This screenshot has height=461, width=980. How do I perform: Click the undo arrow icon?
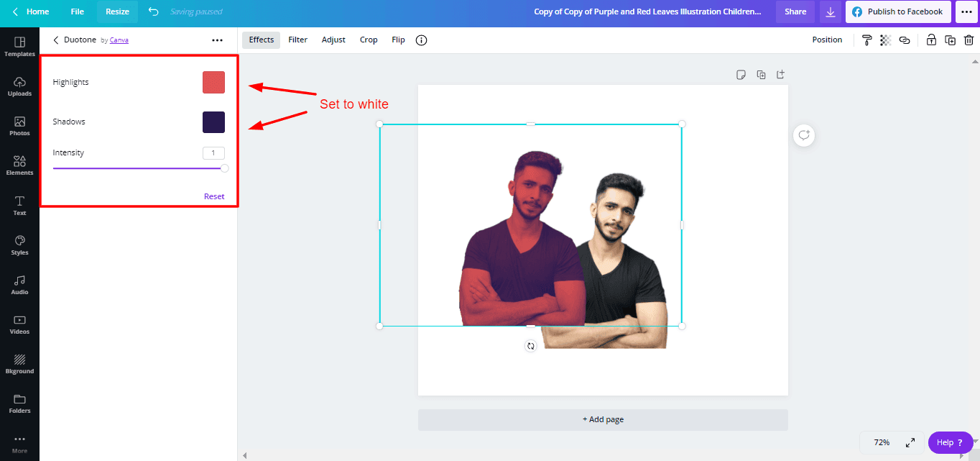coord(153,12)
